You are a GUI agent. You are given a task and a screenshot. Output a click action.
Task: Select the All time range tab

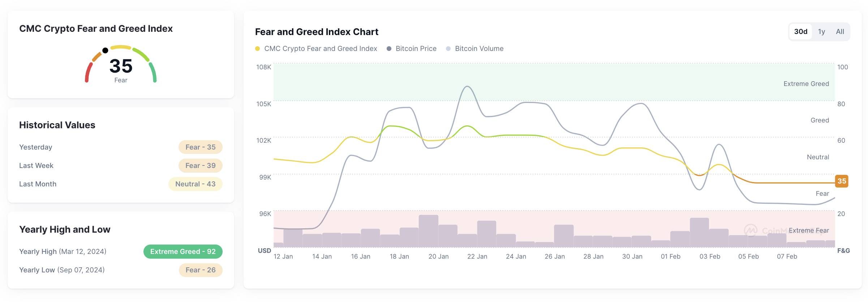click(840, 32)
